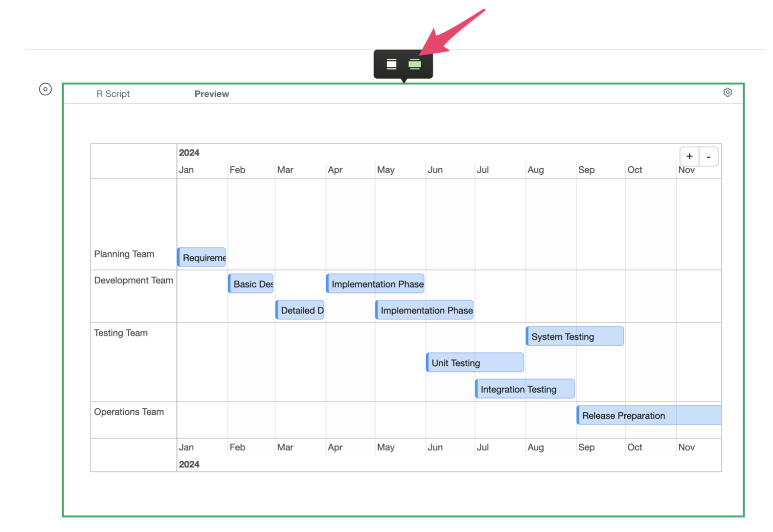This screenshot has width=773, height=532.
Task: Click the circular target icon in left margin
Action: [45, 89]
